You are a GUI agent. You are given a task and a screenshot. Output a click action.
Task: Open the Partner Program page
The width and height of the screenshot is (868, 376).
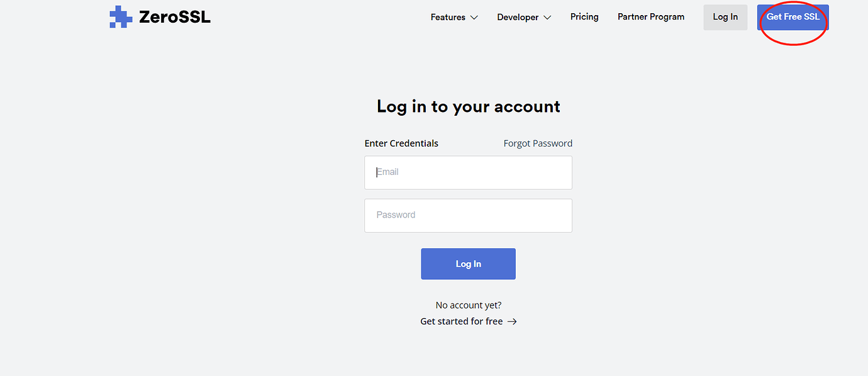point(651,17)
